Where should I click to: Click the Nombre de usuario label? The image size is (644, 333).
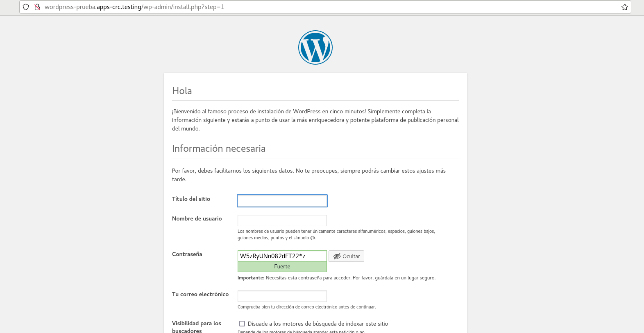coord(197,218)
